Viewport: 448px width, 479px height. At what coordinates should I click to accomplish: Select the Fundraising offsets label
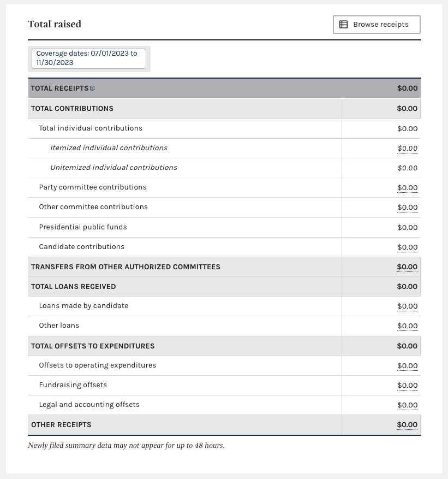pyautogui.click(x=73, y=385)
